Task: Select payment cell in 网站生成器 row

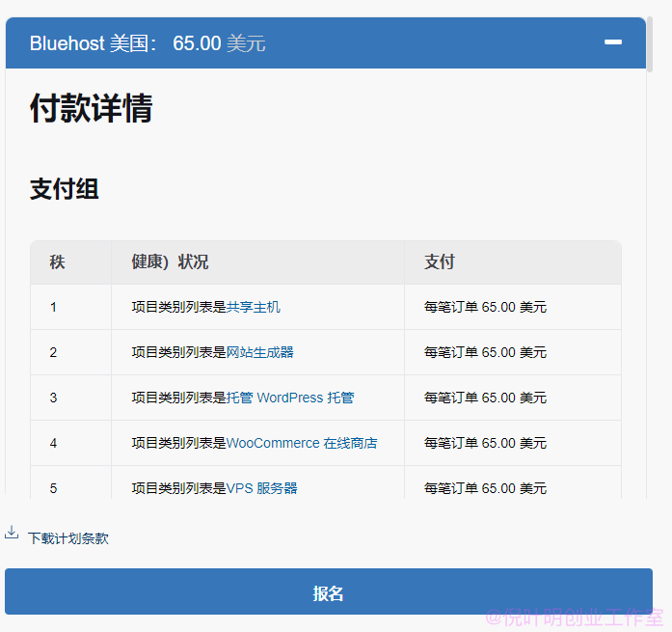Action: click(513, 352)
